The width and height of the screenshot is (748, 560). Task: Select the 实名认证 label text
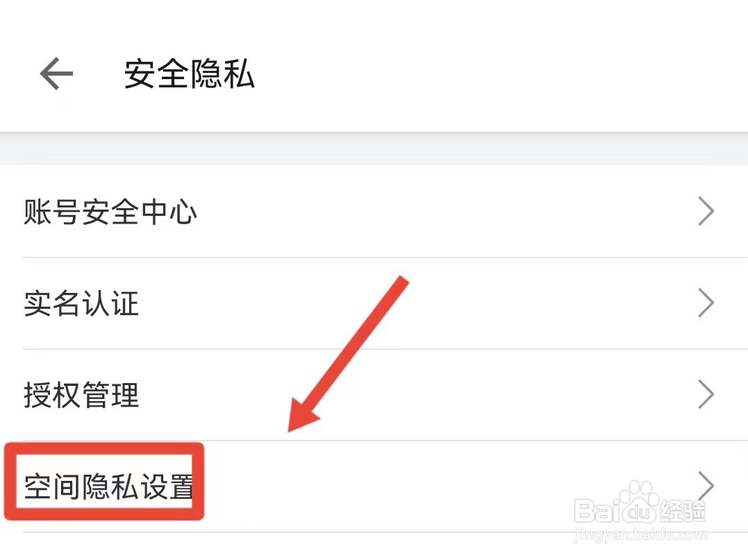tap(81, 304)
